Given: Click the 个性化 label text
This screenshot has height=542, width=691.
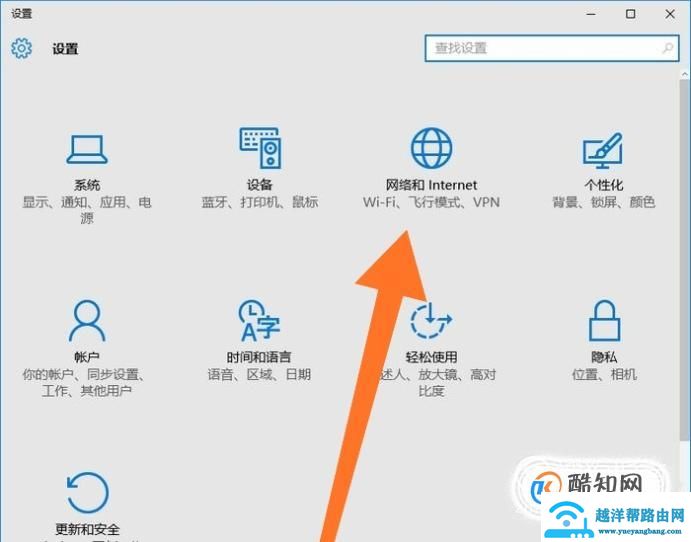Looking at the screenshot, I should pyautogui.click(x=603, y=185).
